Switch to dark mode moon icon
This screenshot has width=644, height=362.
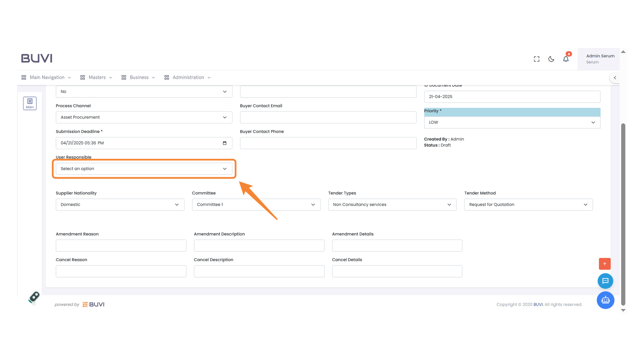click(551, 59)
